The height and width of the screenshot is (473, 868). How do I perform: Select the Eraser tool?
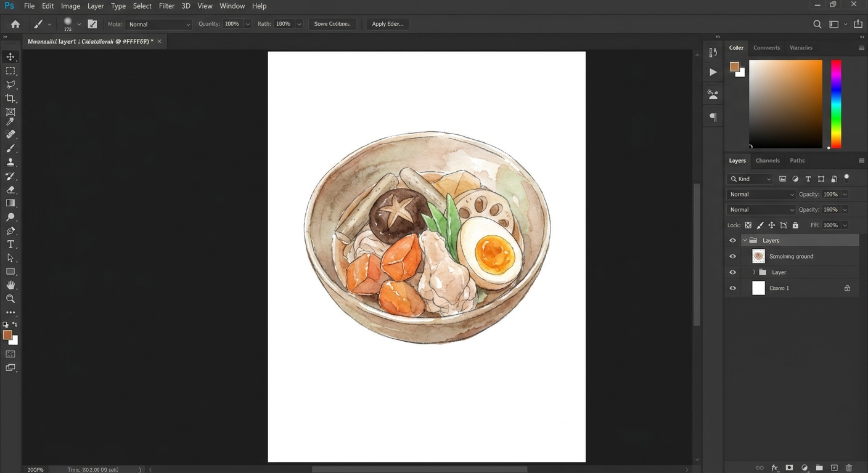click(x=10, y=190)
